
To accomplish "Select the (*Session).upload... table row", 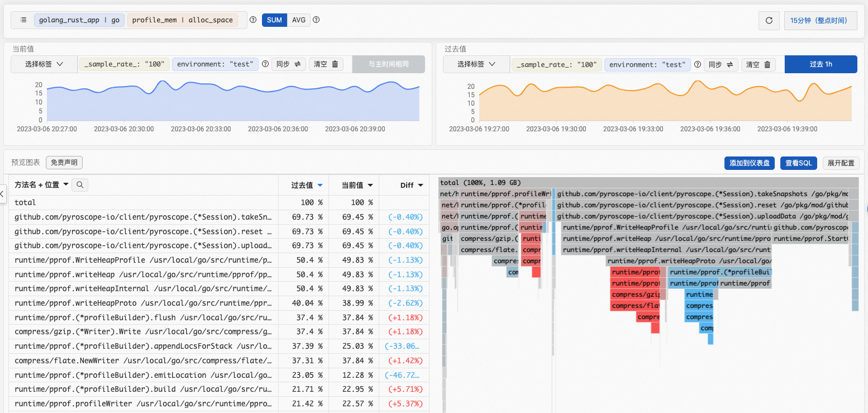I will 219,245.
